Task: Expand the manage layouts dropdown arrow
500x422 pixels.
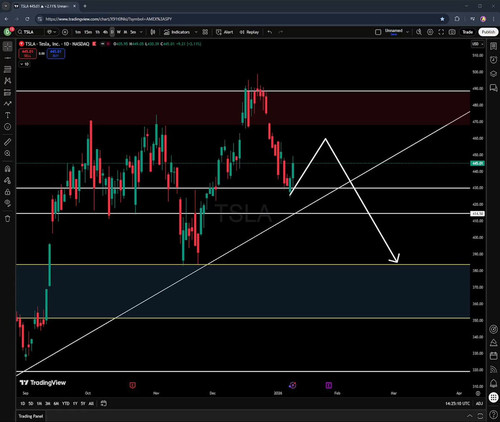Action: [407, 32]
